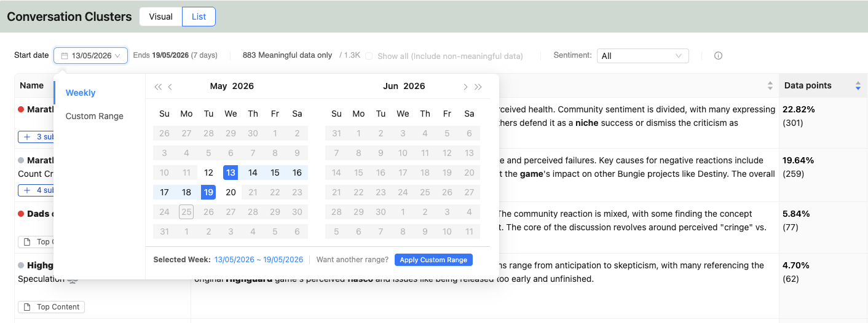Go back one year with double-left arrow

[158, 87]
